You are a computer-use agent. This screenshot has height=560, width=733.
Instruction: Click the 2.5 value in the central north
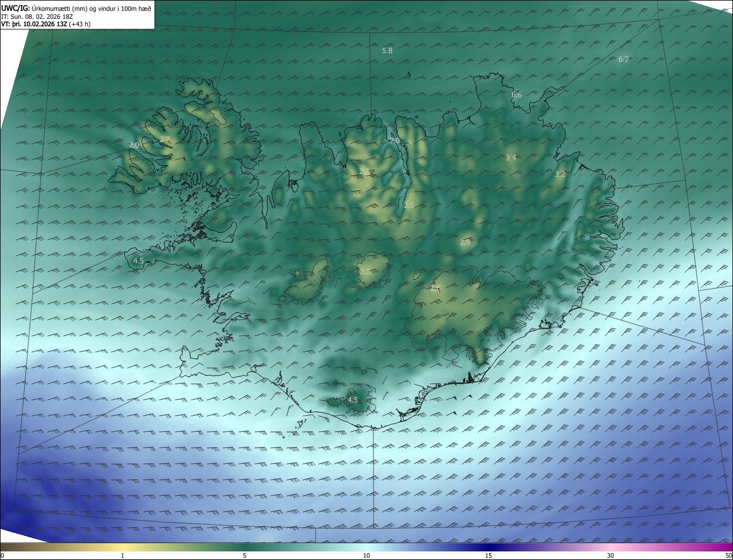click(409, 206)
